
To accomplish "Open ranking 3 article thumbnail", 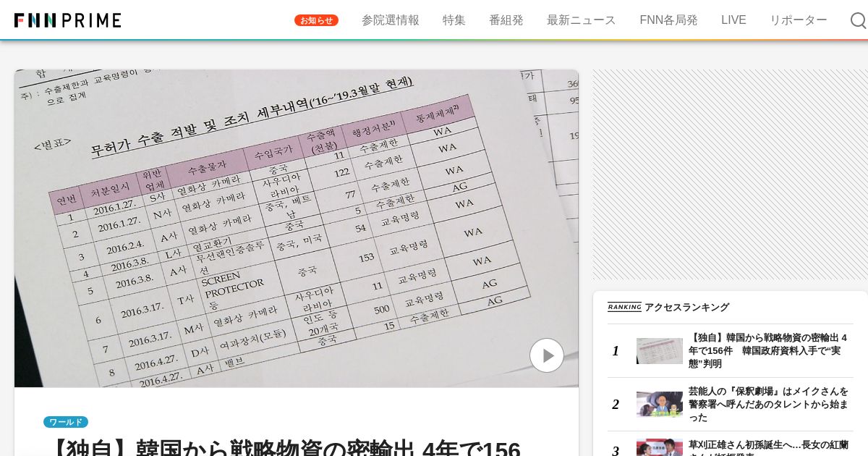I will click(x=660, y=447).
